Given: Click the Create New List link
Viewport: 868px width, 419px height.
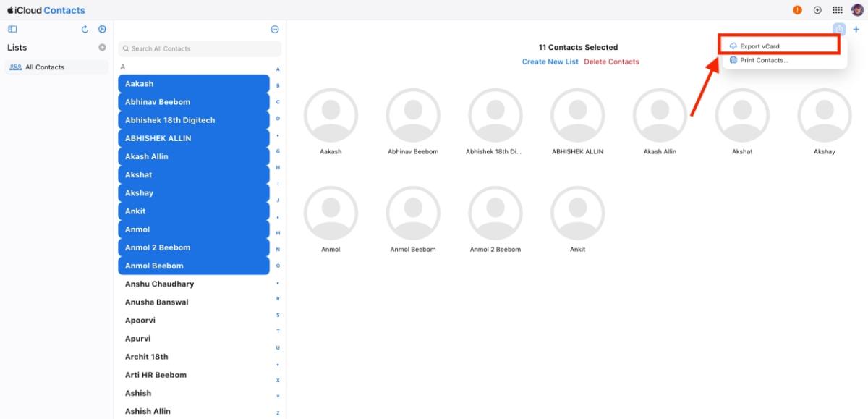Looking at the screenshot, I should (x=550, y=62).
